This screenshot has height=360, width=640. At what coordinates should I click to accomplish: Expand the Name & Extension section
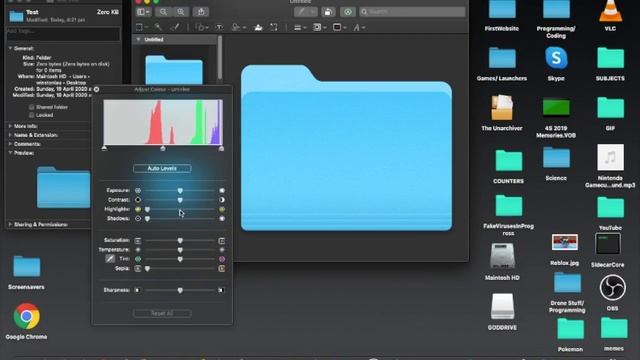(x=10, y=135)
